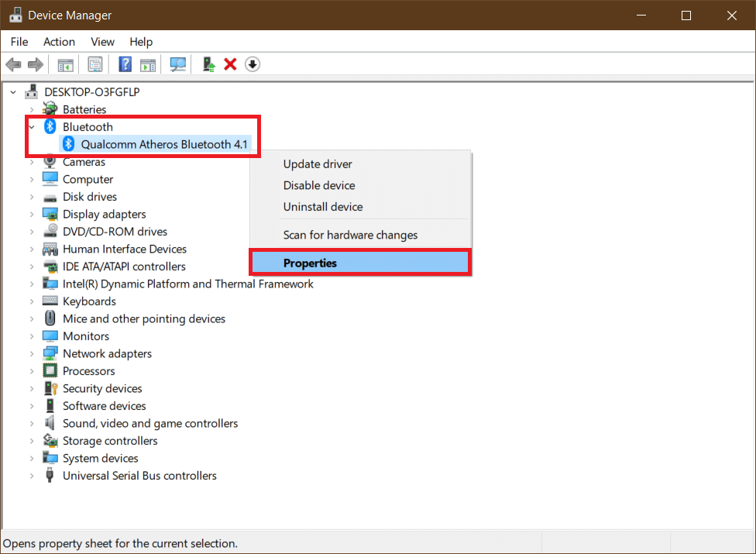Click the Update device driver toolbar icon
This screenshot has height=554, width=756.
point(209,64)
